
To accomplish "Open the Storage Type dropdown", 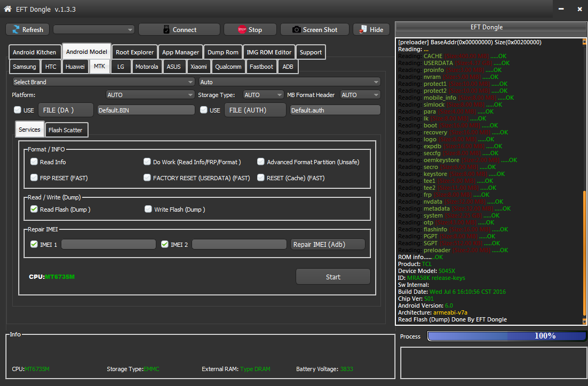I will pyautogui.click(x=263, y=95).
